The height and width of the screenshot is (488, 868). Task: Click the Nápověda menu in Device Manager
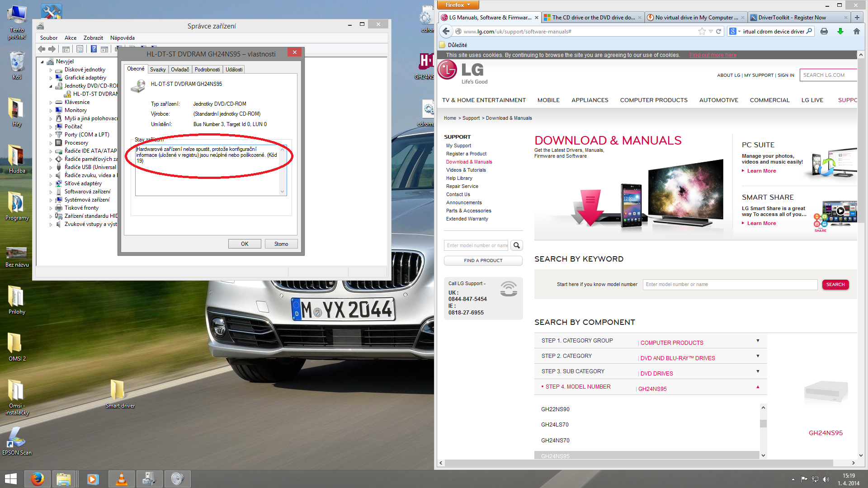click(x=123, y=38)
